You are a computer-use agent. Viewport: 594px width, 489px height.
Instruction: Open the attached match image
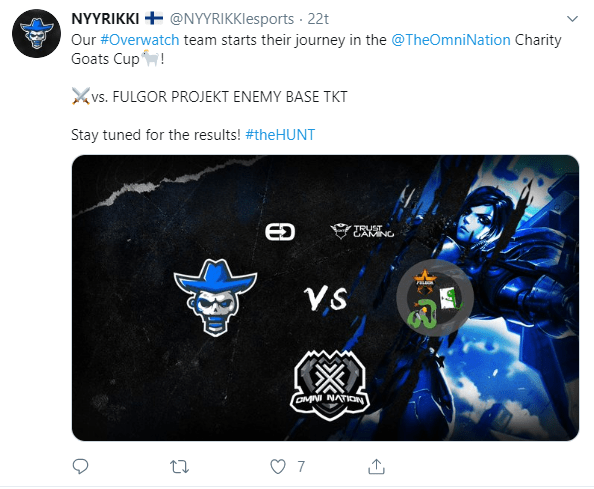coord(325,298)
